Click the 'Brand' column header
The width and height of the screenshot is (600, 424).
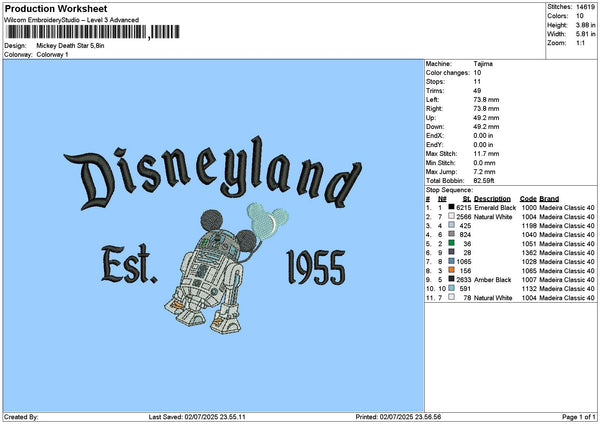pos(549,199)
